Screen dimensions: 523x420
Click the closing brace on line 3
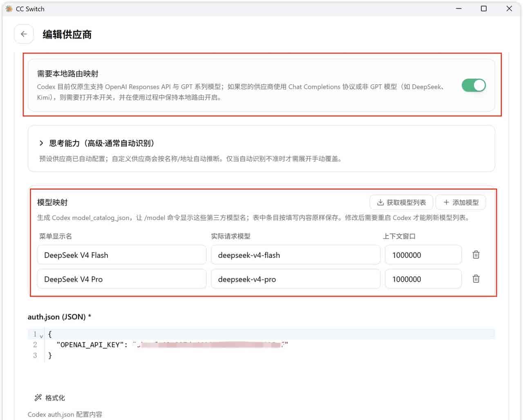(x=50, y=356)
